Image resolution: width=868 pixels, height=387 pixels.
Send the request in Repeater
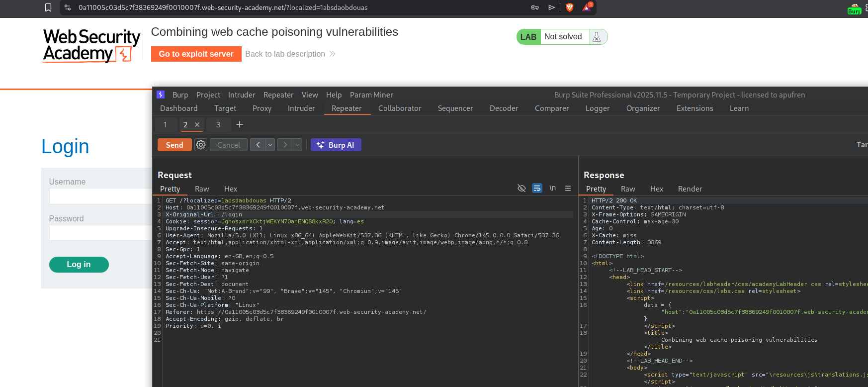pyautogui.click(x=174, y=145)
